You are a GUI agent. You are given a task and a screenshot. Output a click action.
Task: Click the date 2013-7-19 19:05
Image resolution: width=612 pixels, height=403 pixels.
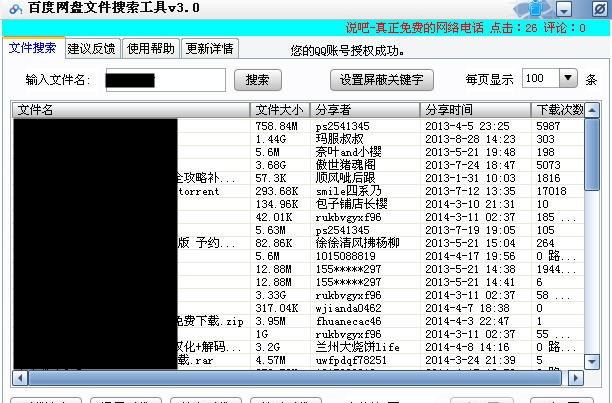click(470, 230)
